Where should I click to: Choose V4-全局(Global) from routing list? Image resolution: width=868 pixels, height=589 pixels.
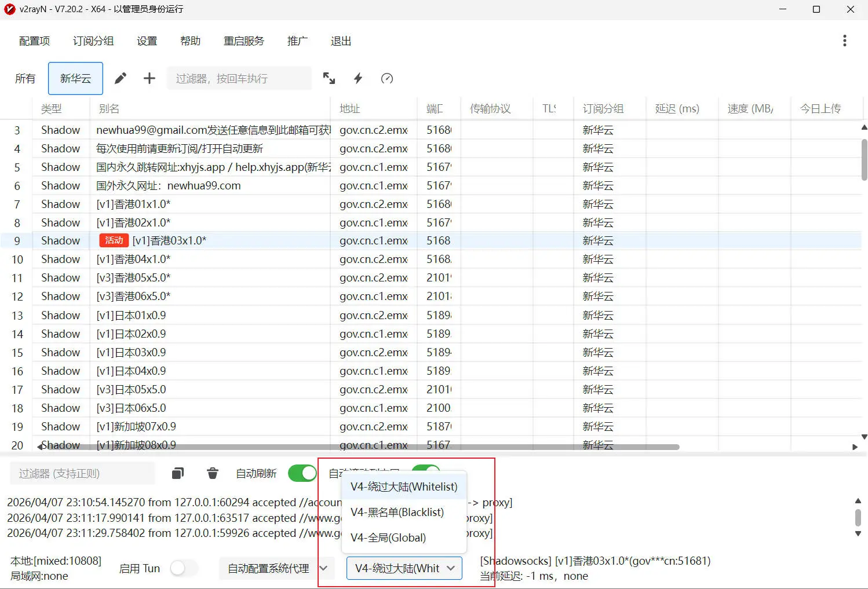(388, 537)
